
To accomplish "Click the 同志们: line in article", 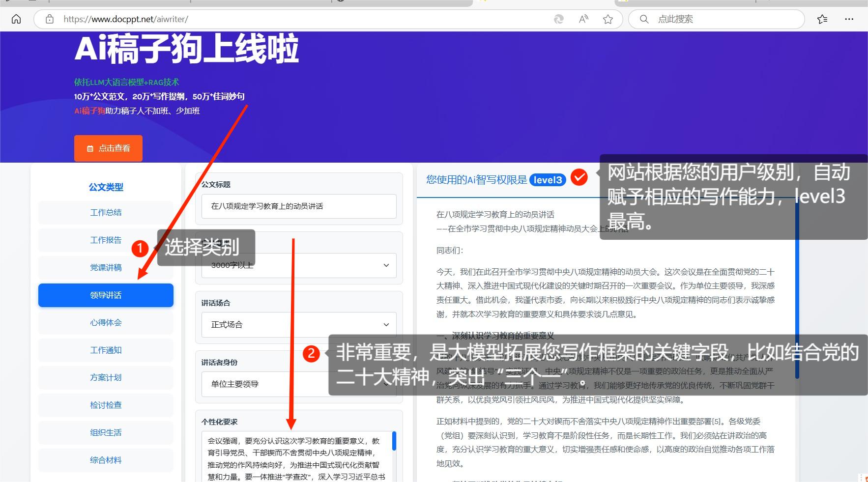I will pyautogui.click(x=450, y=251).
